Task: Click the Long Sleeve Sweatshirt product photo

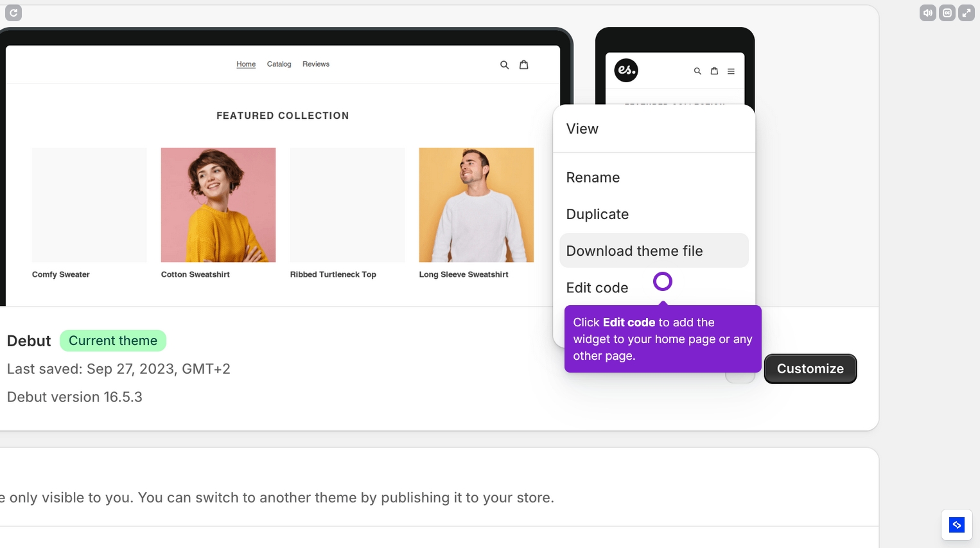Action: point(476,204)
